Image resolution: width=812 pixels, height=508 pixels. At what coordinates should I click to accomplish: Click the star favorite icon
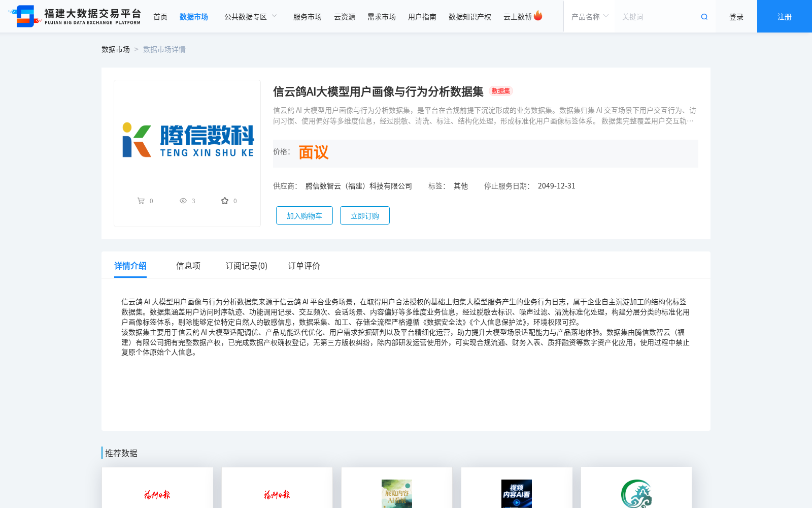[x=225, y=201]
